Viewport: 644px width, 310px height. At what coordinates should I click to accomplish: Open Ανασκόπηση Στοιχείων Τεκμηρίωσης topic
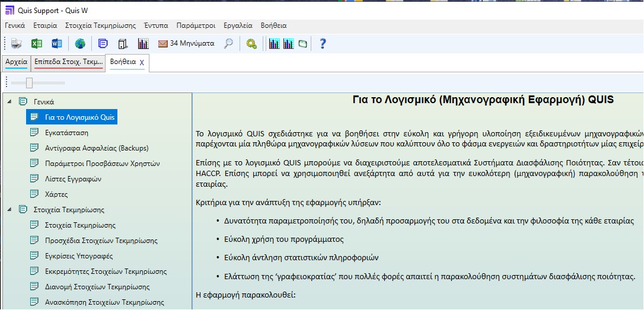pos(105,302)
